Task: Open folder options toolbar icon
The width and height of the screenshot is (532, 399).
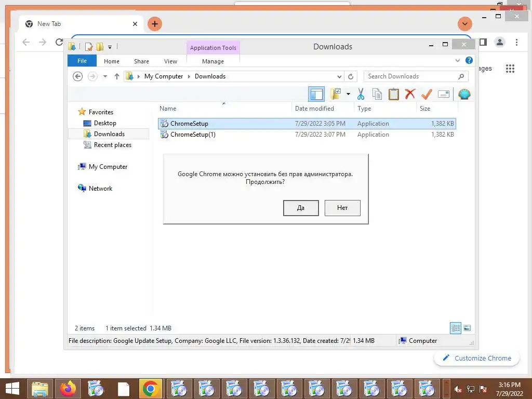Action: [336, 94]
